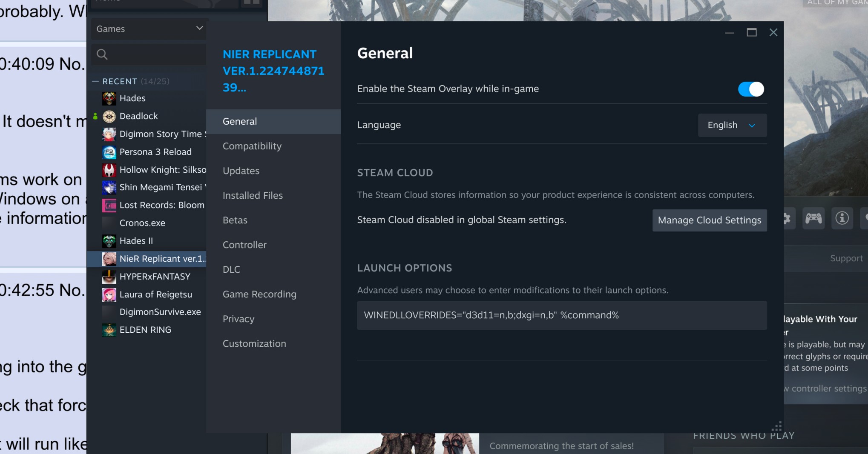
Task: Select Deadlock in the recent games list
Action: [x=147, y=116]
